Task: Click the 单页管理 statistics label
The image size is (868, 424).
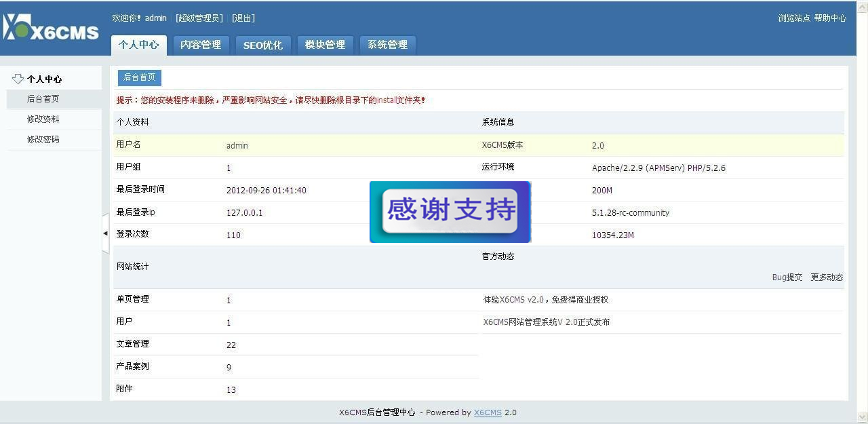Action: [132, 299]
